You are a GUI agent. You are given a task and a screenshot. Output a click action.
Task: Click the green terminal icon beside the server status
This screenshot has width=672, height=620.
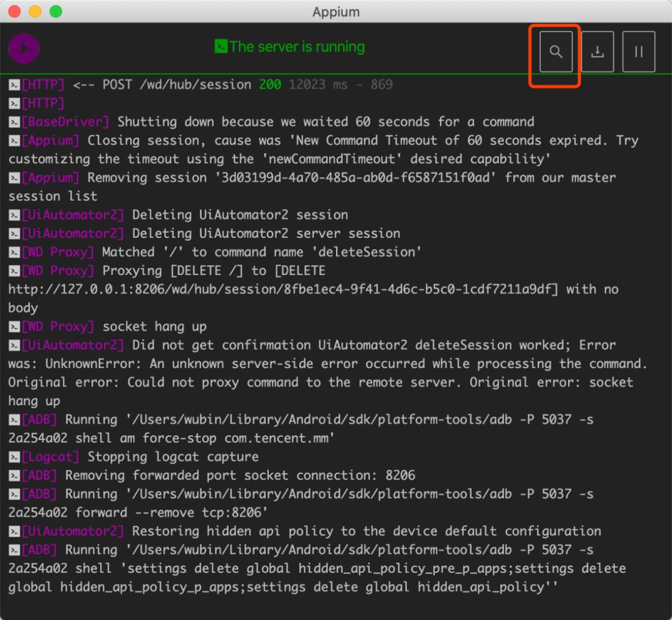point(222,47)
